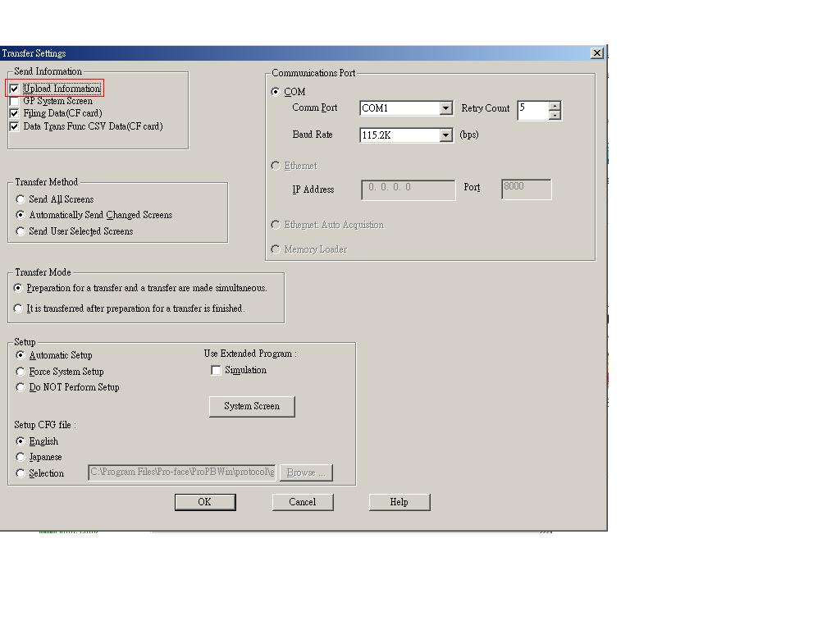Enable the GP System Screen checkbox
840x630 pixels.
14,101
